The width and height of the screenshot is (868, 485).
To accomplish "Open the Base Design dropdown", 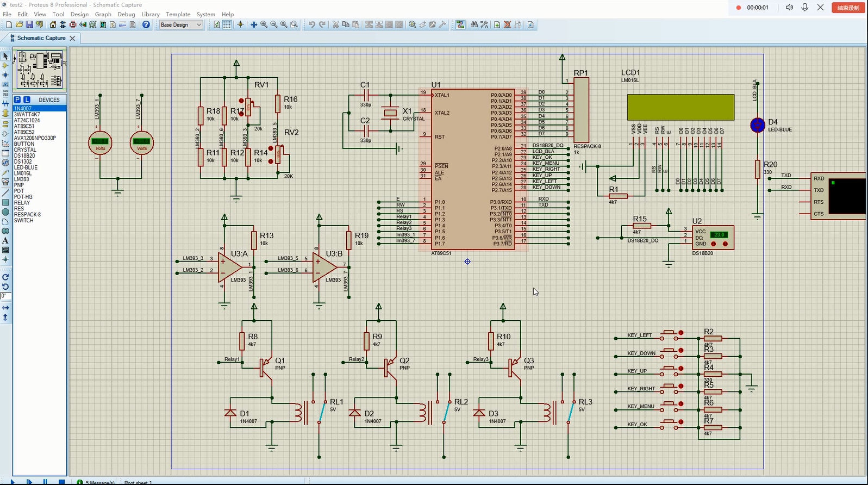I will [180, 24].
